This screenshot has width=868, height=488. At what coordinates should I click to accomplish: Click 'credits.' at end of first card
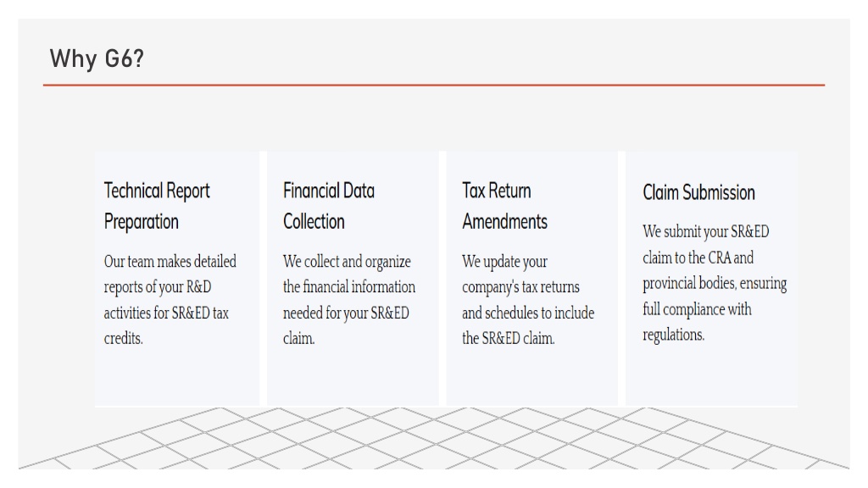tap(124, 338)
